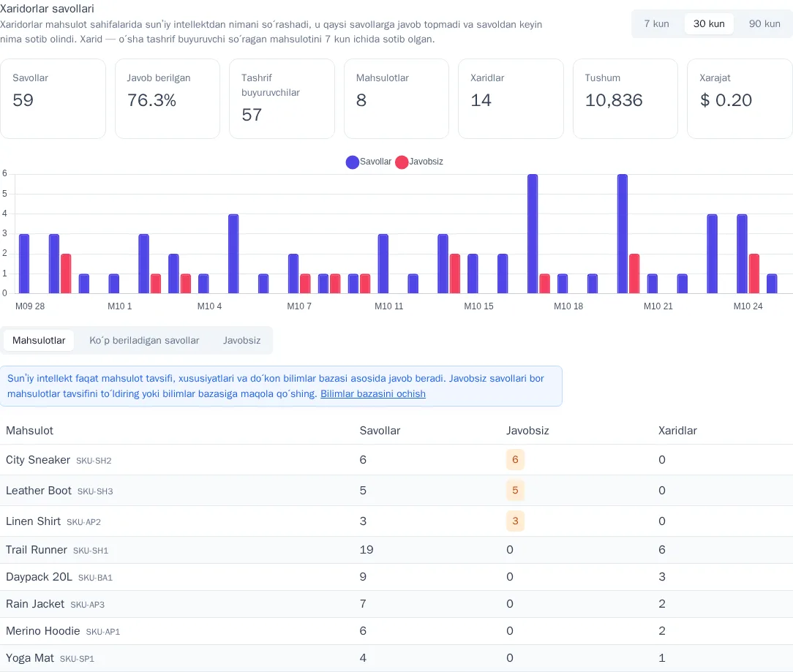Image resolution: width=793 pixels, height=672 pixels.
Task: Click the orange Javobsiz badge for City Sneaker
Action: click(515, 460)
